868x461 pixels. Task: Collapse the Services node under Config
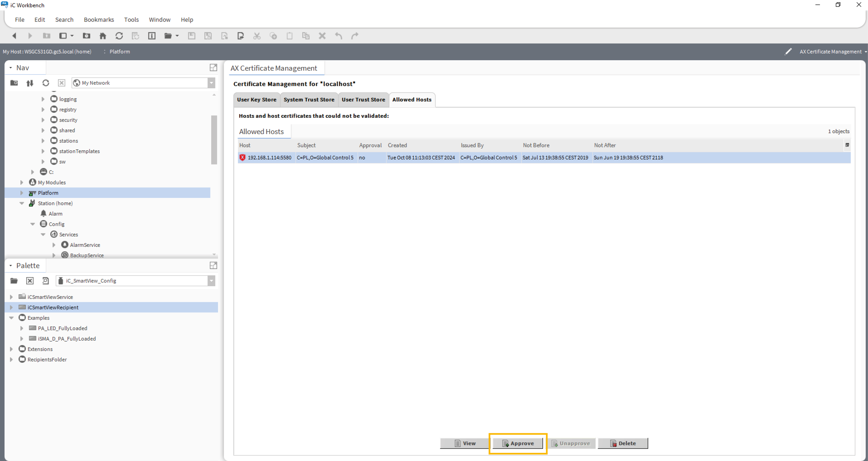tap(43, 234)
